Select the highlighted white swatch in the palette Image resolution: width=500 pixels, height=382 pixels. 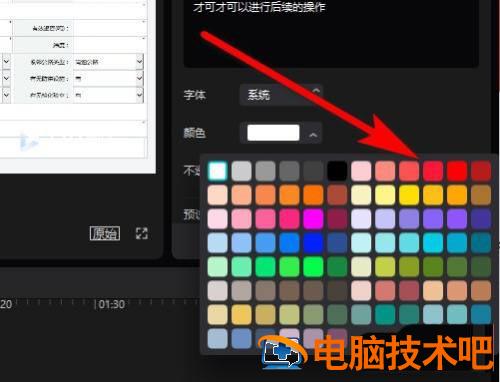point(217,171)
